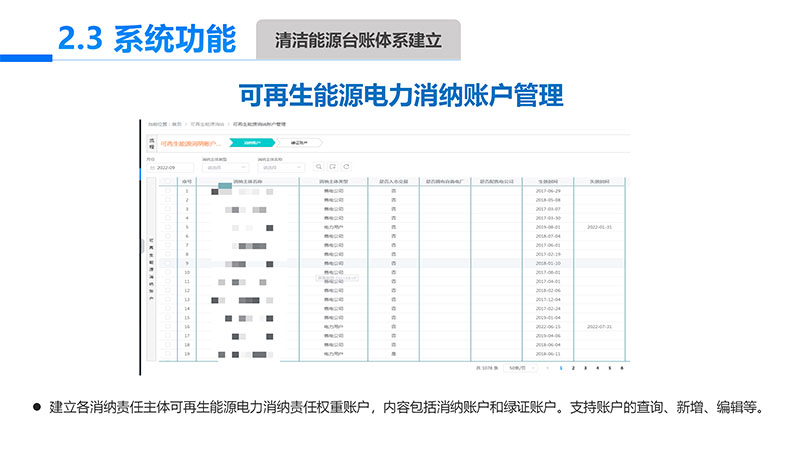800x450 pixels.
Task: Click the 首页 breadcrumb link
Action: point(177,124)
